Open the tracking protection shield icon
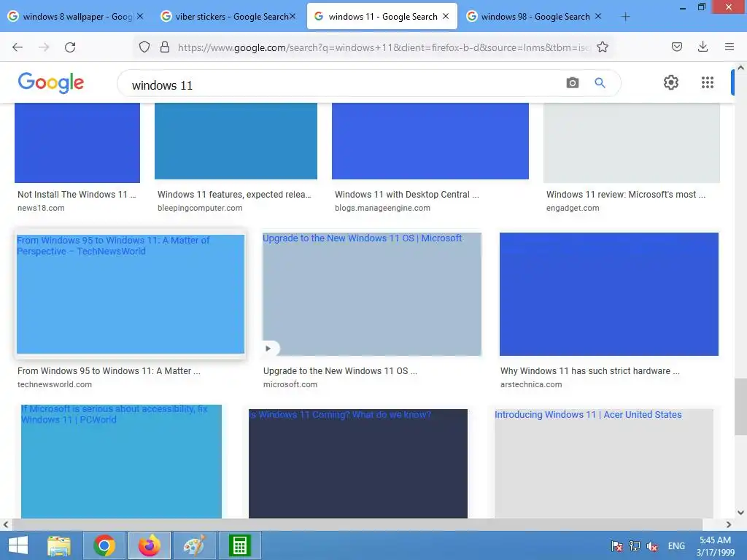Image resolution: width=747 pixels, height=560 pixels. click(x=144, y=47)
